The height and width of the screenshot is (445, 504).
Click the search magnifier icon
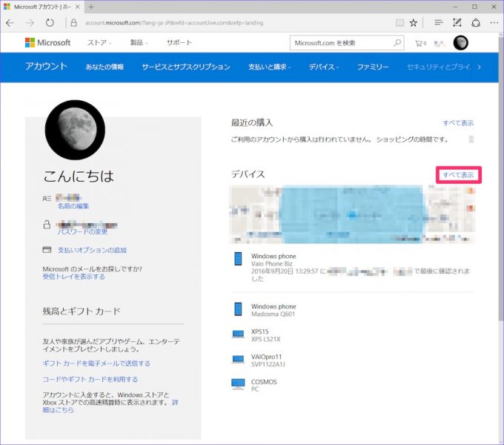(x=397, y=42)
